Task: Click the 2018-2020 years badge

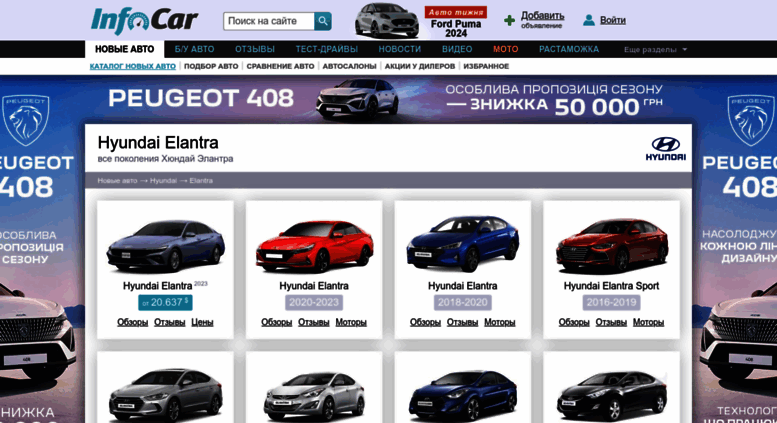Action: [462, 302]
